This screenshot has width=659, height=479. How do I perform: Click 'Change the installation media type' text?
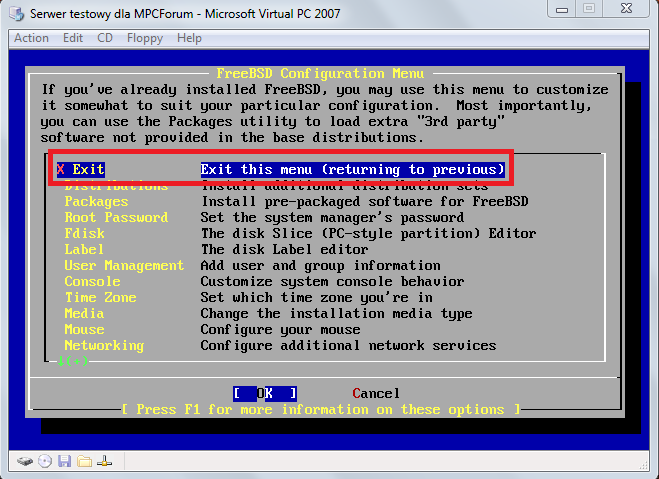pos(336,313)
